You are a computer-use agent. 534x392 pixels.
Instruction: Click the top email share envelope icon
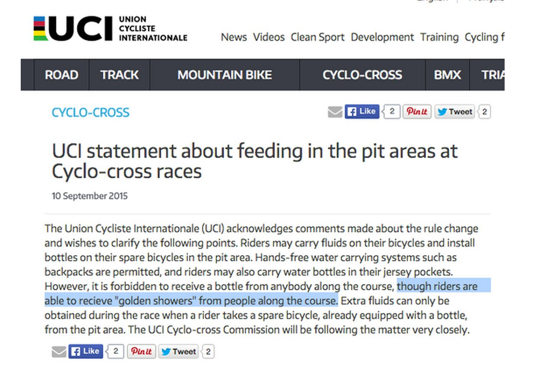[x=335, y=112]
